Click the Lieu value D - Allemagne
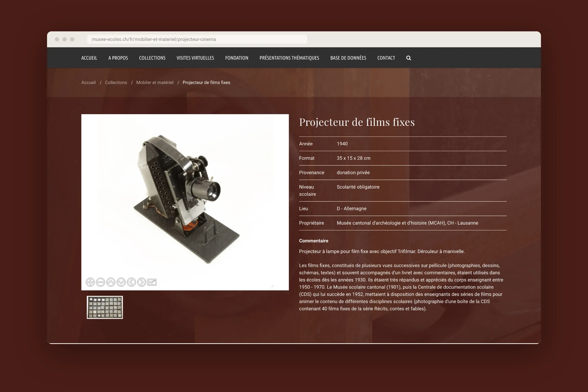This screenshot has width=588, height=392. pyautogui.click(x=352, y=208)
